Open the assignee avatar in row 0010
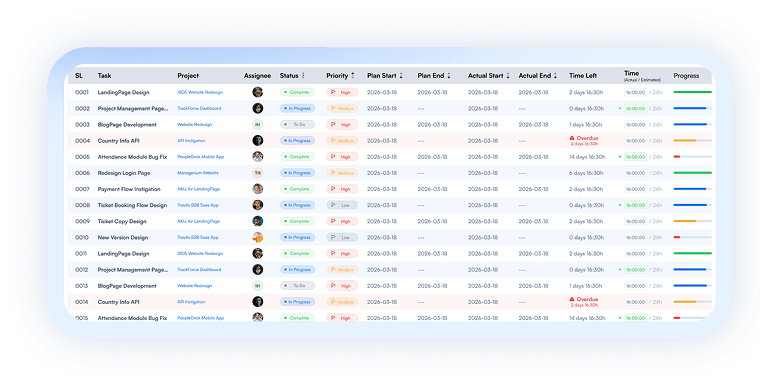 click(258, 238)
